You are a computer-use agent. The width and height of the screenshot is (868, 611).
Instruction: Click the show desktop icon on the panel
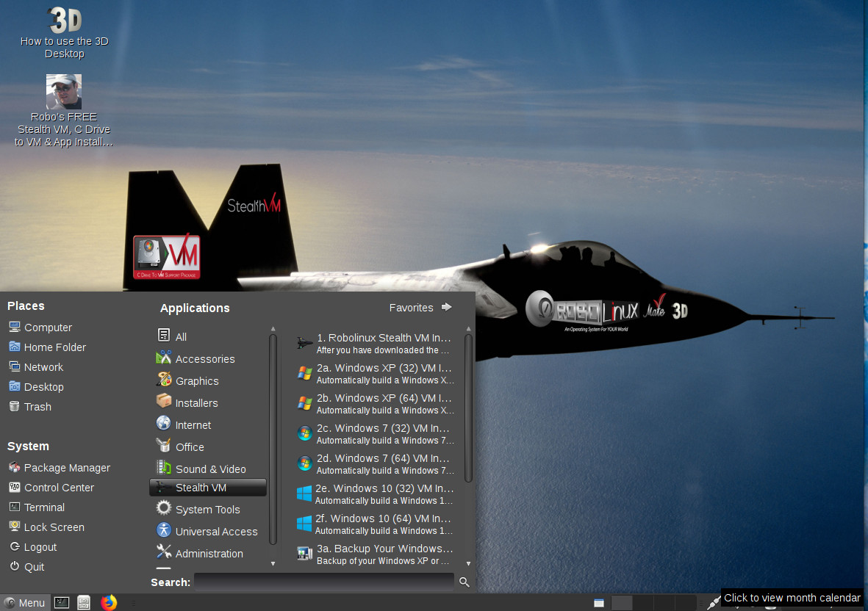point(598,603)
